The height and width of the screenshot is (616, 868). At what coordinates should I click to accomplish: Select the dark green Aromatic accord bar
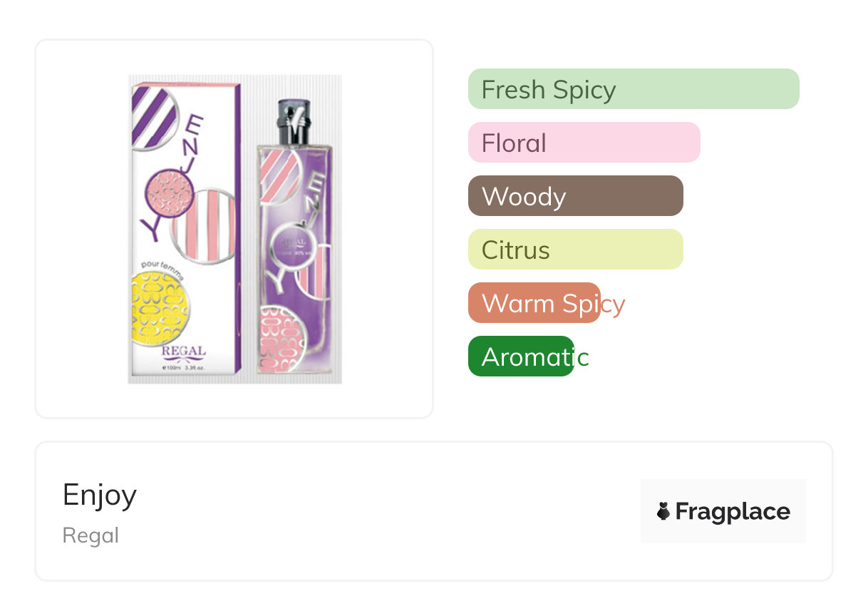tap(521, 356)
